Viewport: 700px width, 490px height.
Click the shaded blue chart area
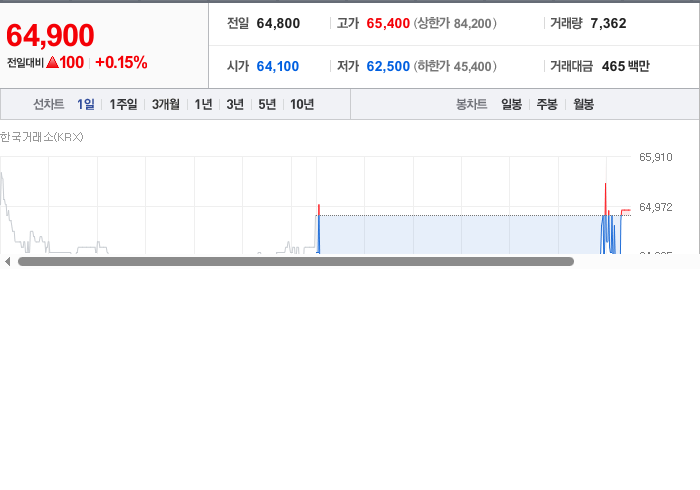(x=460, y=235)
